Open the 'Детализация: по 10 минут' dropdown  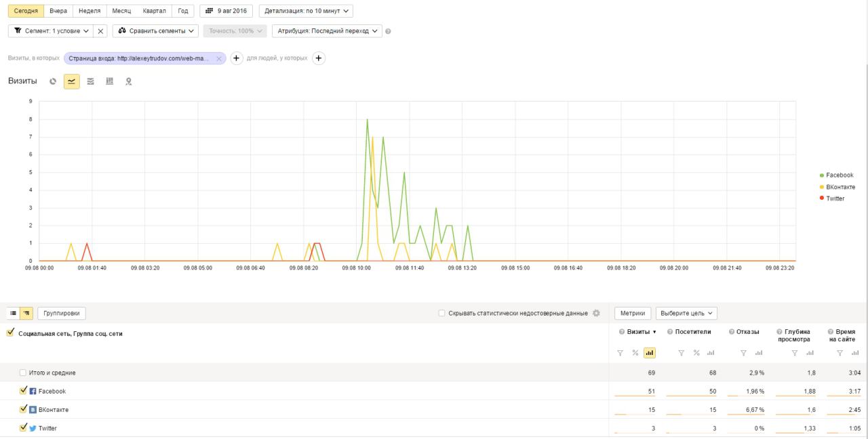pyautogui.click(x=306, y=11)
